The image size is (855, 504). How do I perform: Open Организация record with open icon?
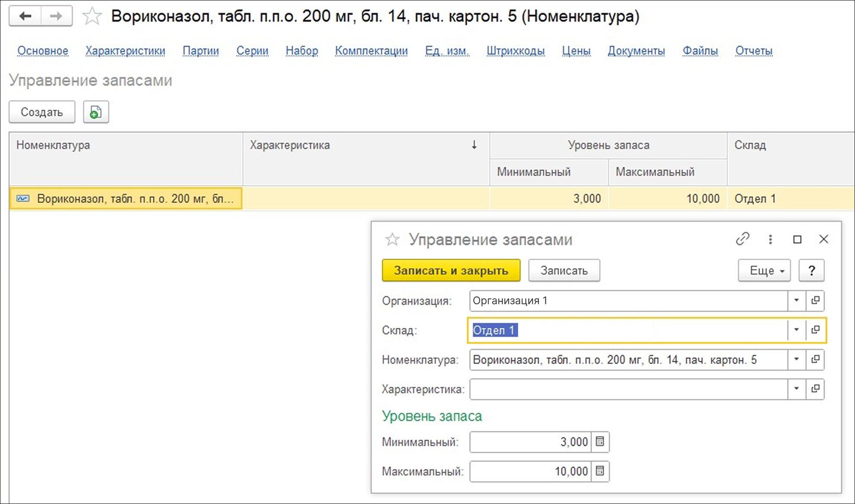pos(815,300)
